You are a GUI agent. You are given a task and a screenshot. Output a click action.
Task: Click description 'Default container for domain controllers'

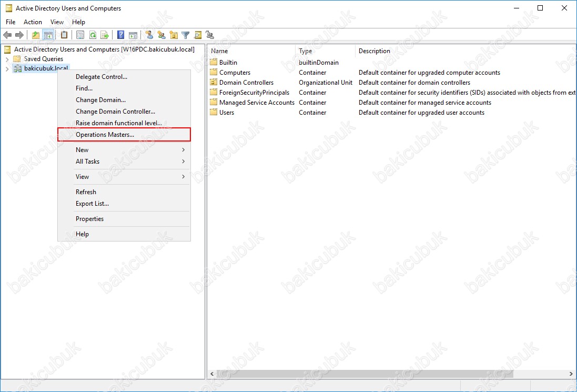click(x=414, y=83)
